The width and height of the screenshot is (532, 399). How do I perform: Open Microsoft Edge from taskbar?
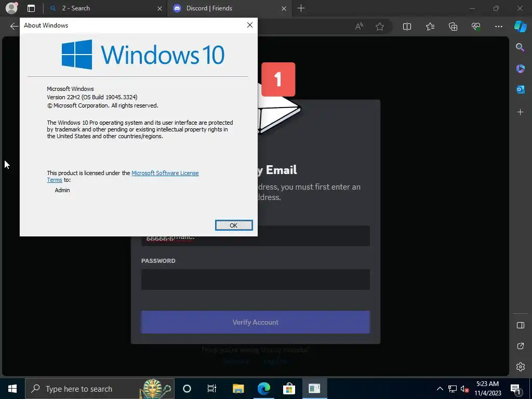tap(263, 389)
